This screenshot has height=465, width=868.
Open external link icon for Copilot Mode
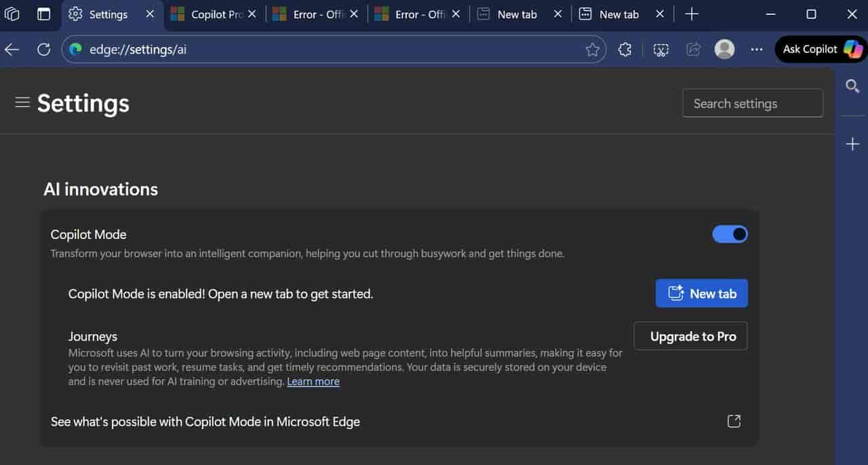(x=734, y=422)
